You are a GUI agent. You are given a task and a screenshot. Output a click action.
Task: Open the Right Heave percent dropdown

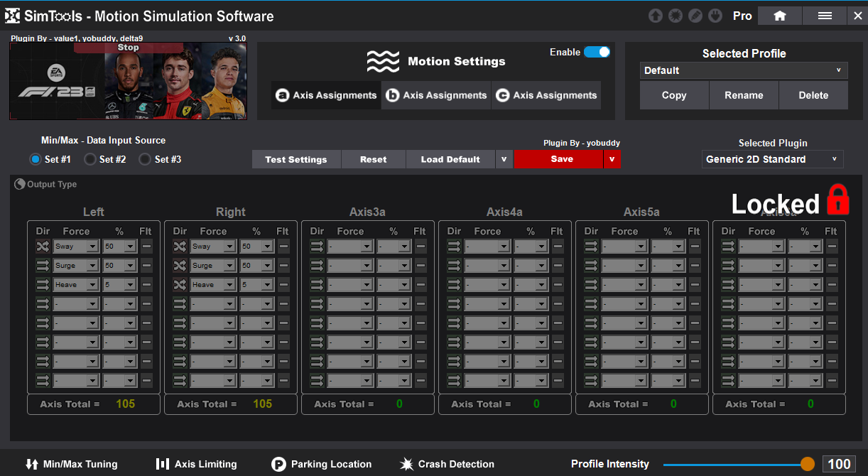[x=257, y=285]
